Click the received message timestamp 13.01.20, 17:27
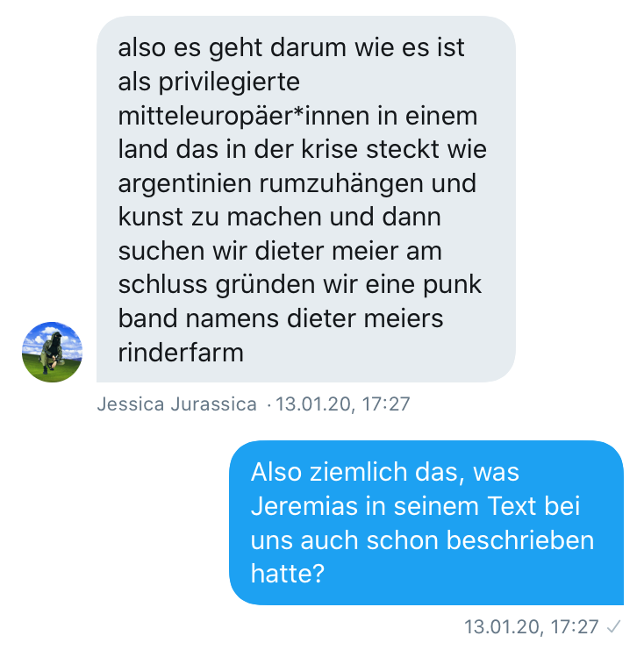Screen dimensions: 644x650 pos(343,404)
